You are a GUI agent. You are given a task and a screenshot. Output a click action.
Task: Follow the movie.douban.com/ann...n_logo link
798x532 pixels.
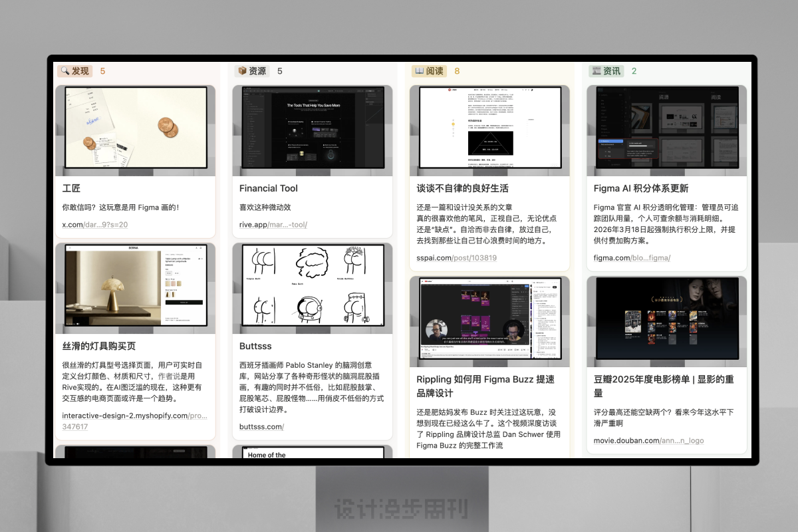(648, 440)
